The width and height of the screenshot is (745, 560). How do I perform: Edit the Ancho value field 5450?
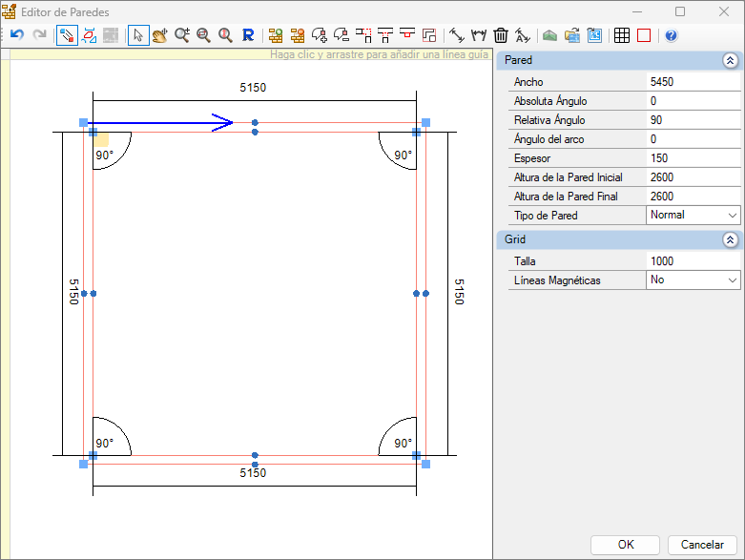coord(693,82)
